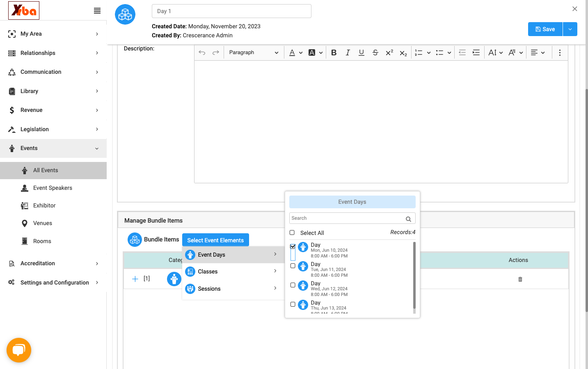The width and height of the screenshot is (588, 369).
Task: Open All Events in the sidebar
Action: pos(53,170)
